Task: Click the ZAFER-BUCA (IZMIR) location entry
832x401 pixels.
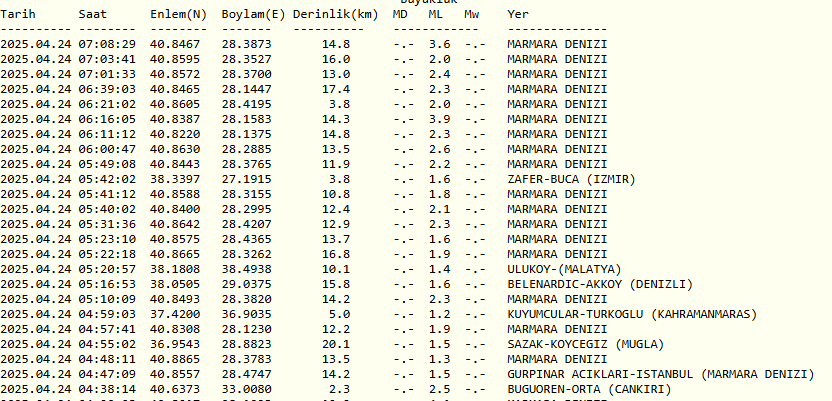Action: click(571, 179)
